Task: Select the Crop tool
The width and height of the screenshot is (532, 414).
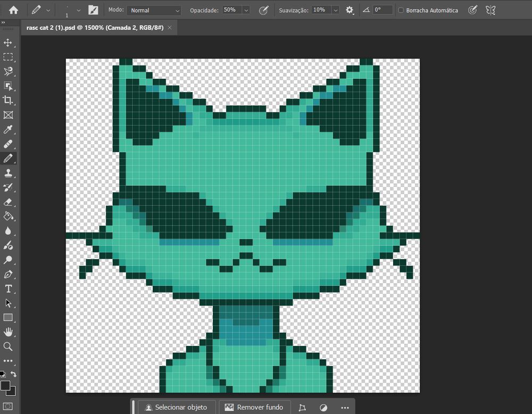Action: 8,100
